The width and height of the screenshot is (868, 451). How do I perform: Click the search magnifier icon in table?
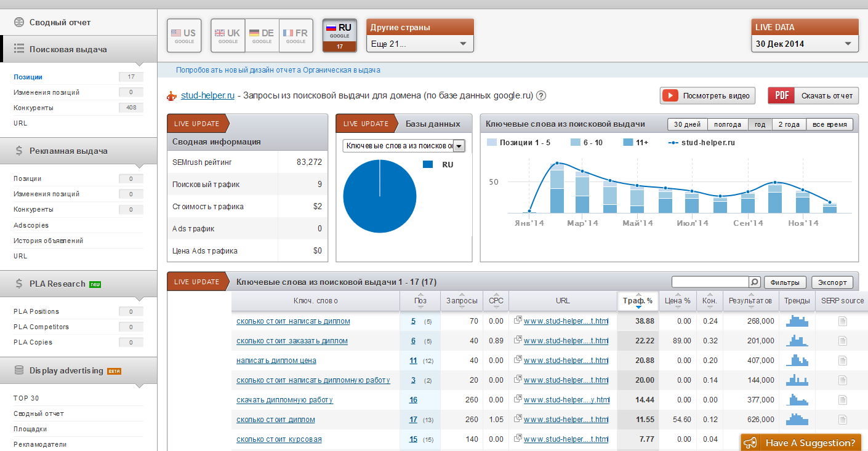coord(754,282)
